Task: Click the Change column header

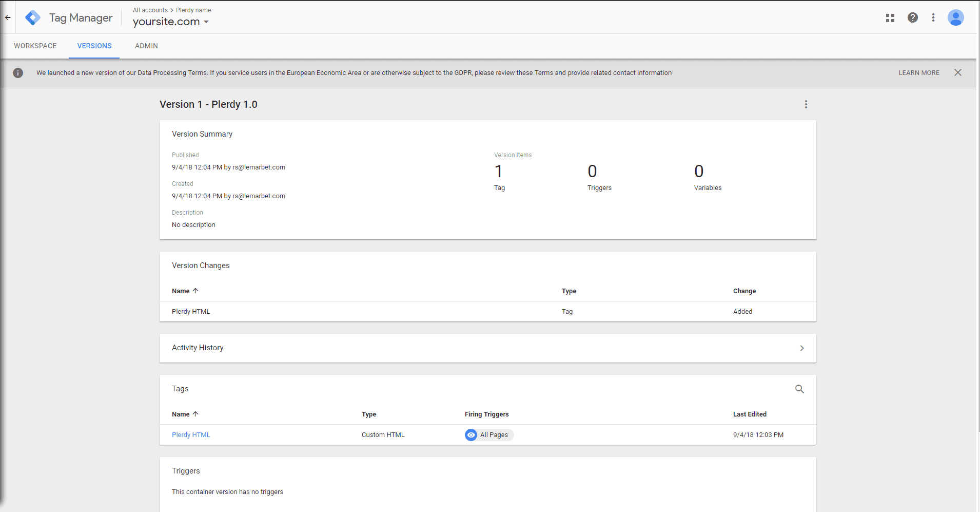Action: pos(744,291)
